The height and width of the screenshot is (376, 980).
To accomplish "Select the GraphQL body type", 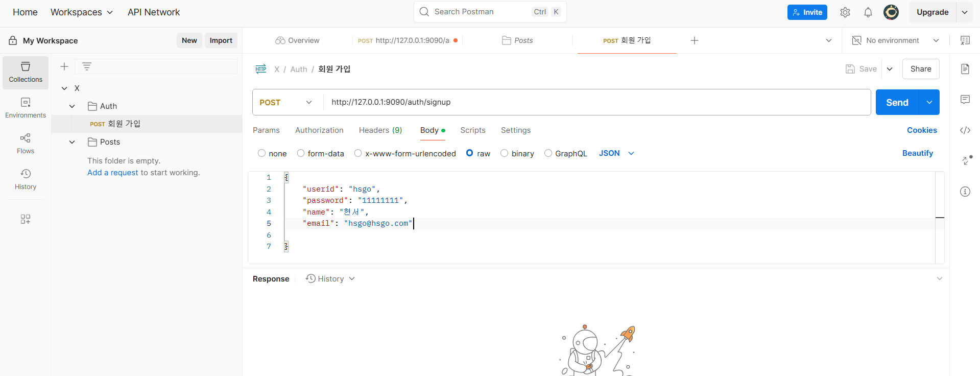I will [x=548, y=153].
